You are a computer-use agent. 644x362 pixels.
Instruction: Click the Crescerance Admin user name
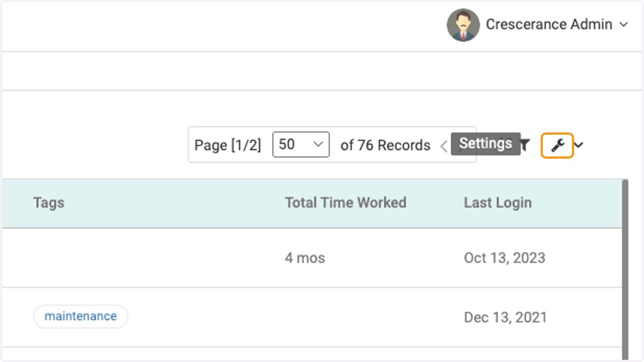click(549, 25)
